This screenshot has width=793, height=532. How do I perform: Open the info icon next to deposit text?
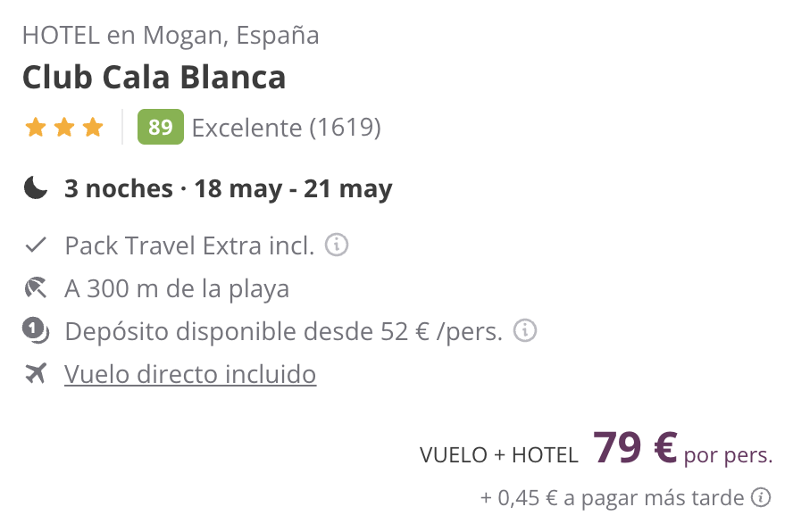(x=525, y=331)
